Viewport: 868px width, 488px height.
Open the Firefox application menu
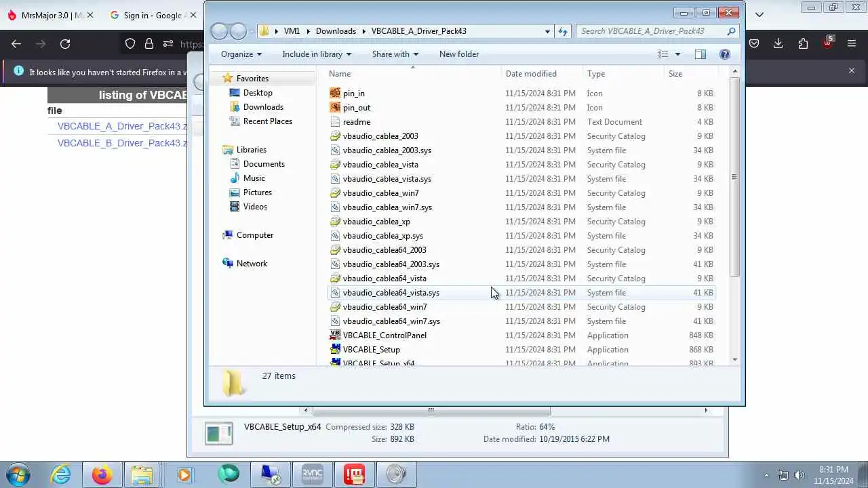coord(852,43)
